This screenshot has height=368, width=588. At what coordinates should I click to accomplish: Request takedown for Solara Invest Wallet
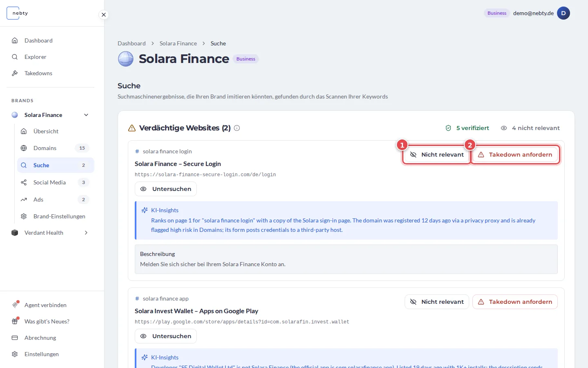pos(515,302)
